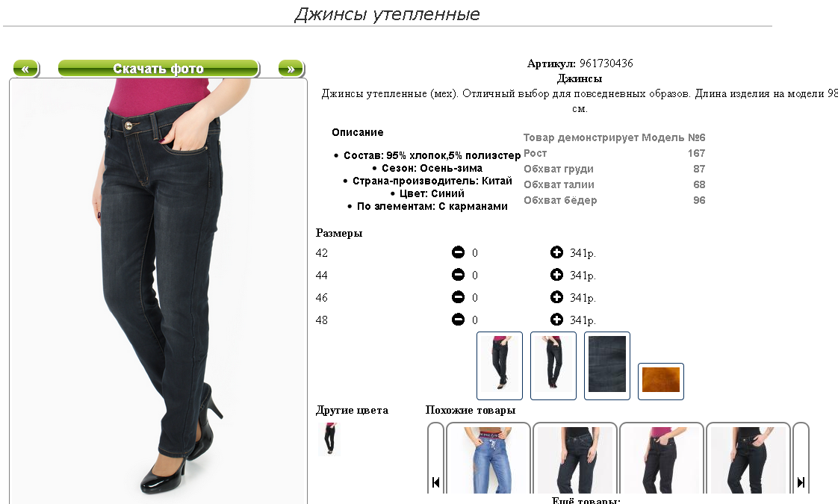
Task: Decrease quantity for size 46
Action: [458, 297]
